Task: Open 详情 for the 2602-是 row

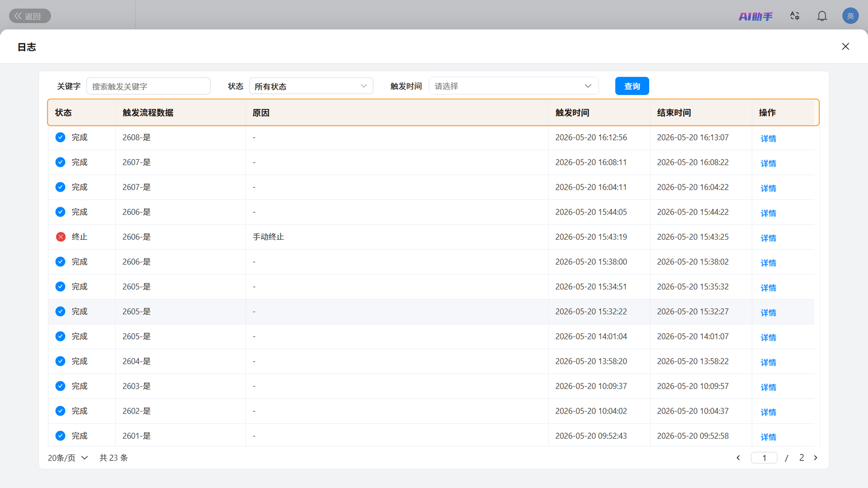Action: [x=768, y=412]
